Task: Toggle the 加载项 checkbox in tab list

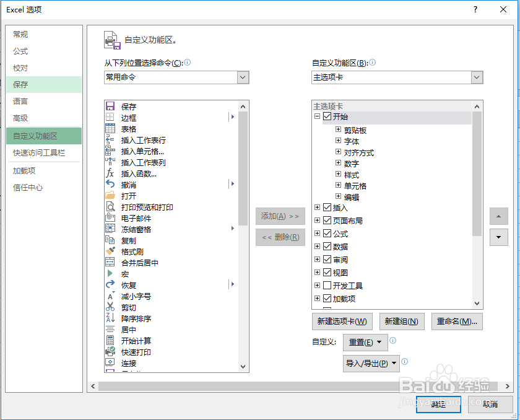Action: (x=327, y=299)
